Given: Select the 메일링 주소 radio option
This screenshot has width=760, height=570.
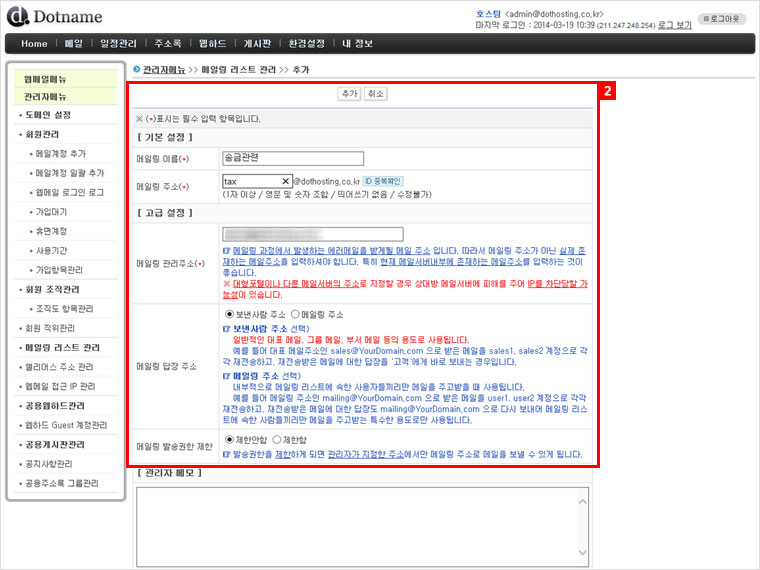Looking at the screenshot, I should (x=295, y=314).
